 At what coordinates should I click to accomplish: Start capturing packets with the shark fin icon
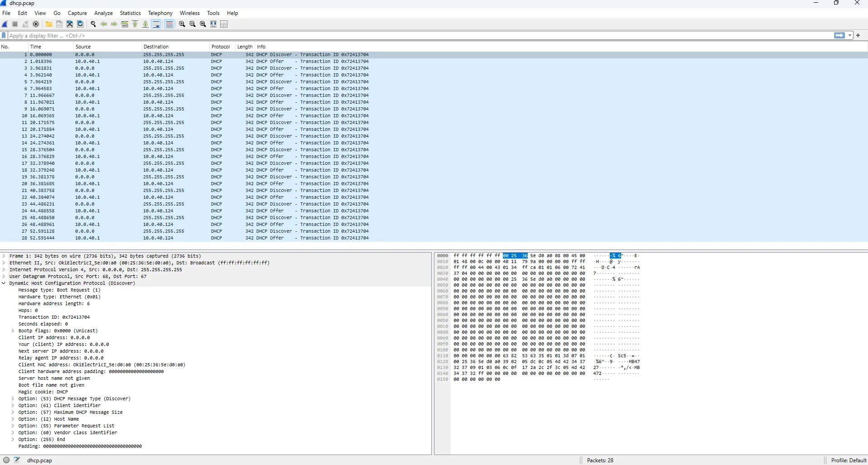5,24
